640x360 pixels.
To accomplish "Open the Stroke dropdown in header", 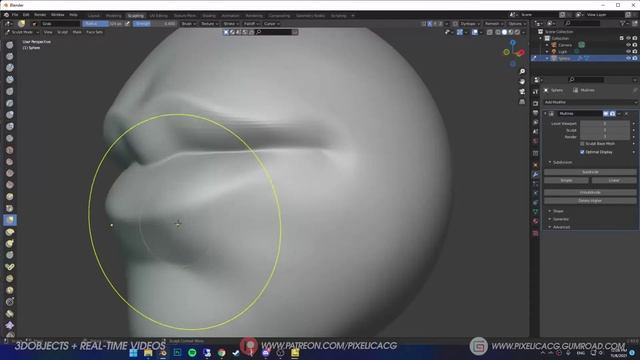I will point(231,24).
